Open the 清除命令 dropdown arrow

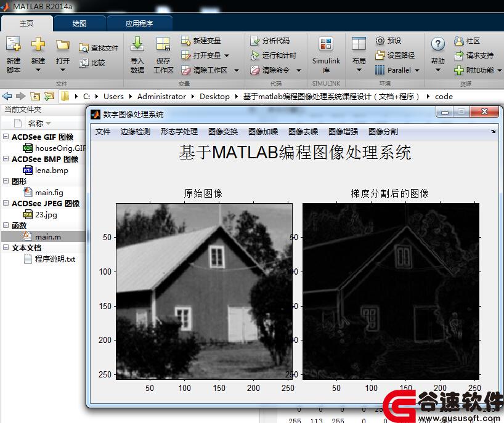tap(299, 70)
